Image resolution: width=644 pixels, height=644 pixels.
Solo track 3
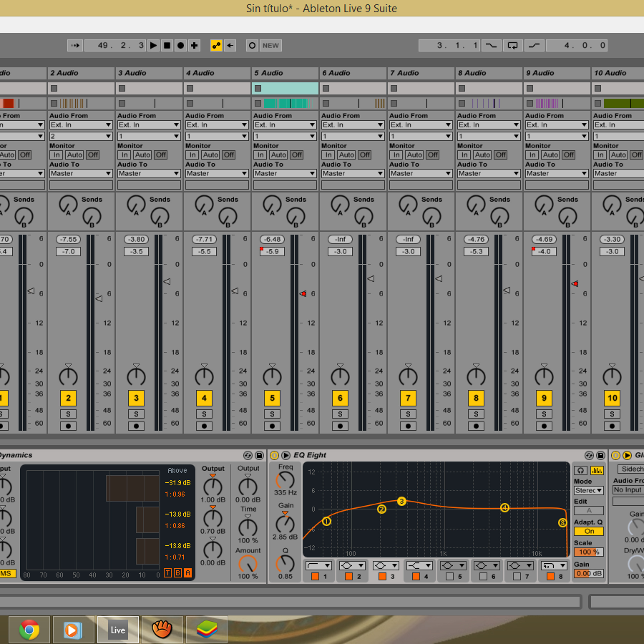tap(136, 414)
